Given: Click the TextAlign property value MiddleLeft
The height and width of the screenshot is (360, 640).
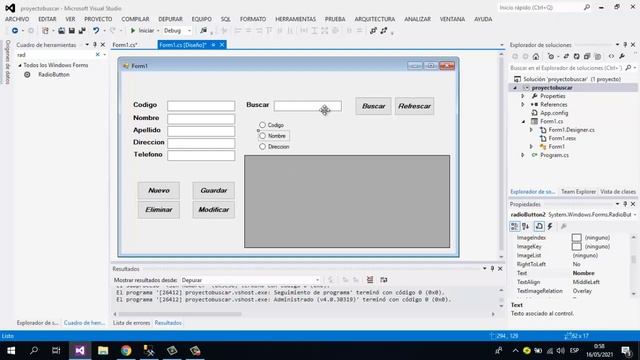Looking at the screenshot, I should 586,282.
